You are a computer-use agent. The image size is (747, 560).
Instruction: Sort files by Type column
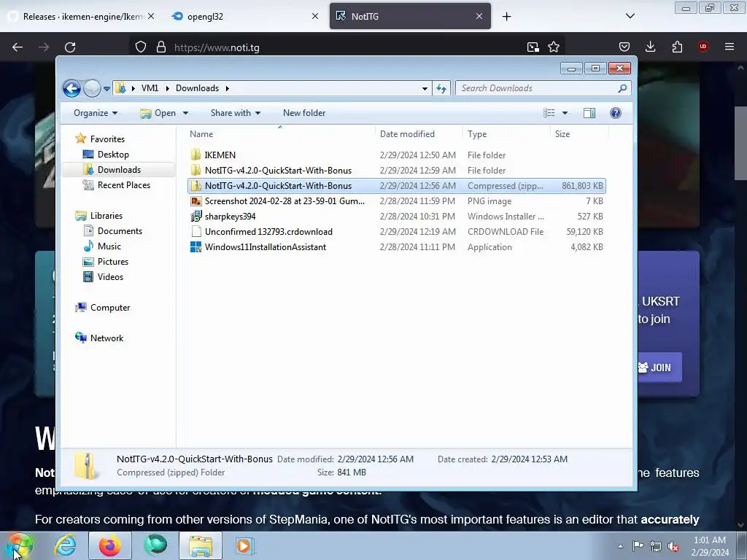pyautogui.click(x=506, y=134)
